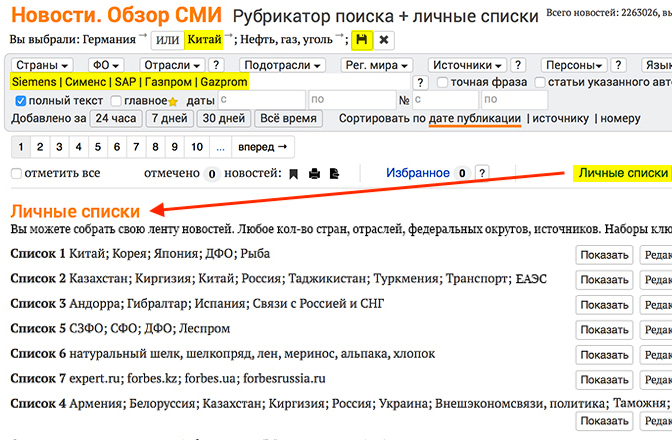Open the Новости. Обзор СМИ header link
Image resolution: width=672 pixels, height=440 pixels.
point(117,15)
